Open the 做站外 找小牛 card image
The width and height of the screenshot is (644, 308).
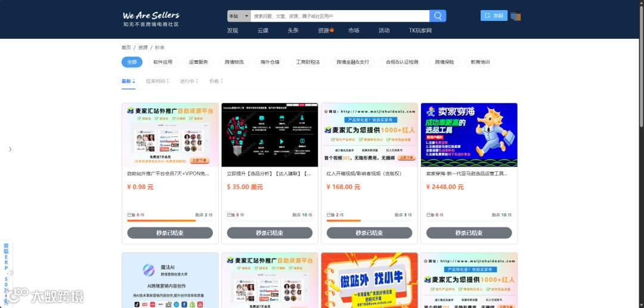coord(369,281)
